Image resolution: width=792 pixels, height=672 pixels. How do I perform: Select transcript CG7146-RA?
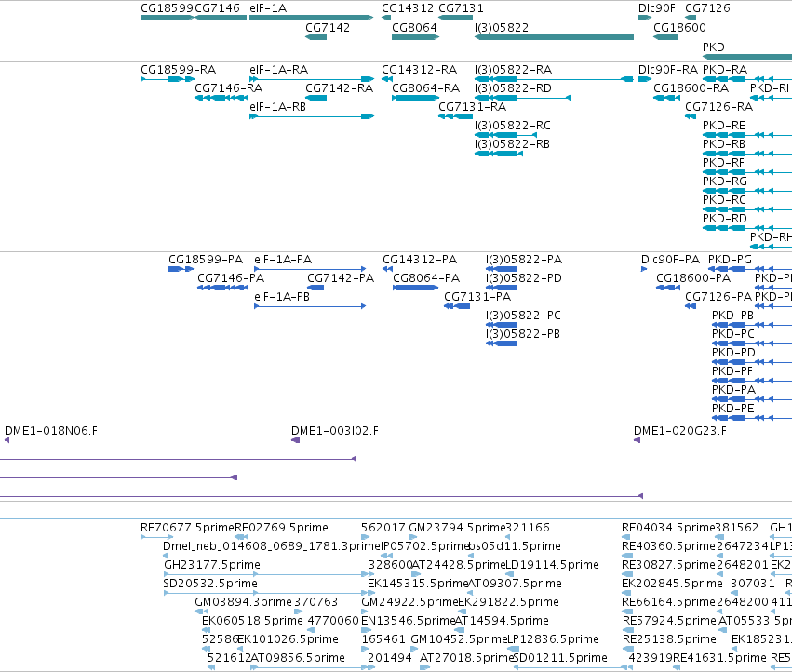(x=228, y=88)
